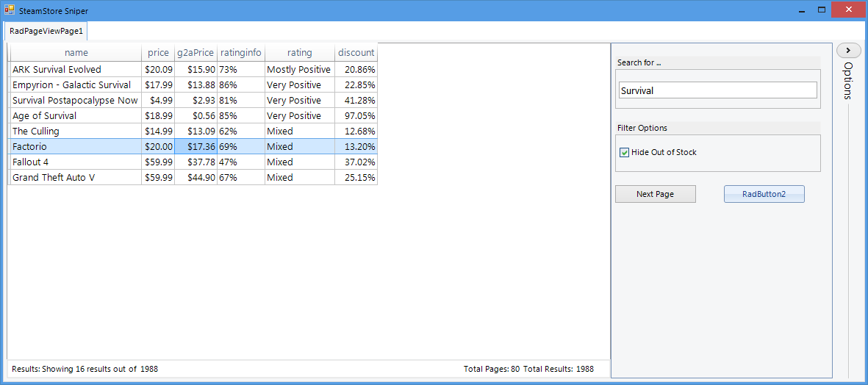Click the $13.88 g2aPrice cell

(196, 84)
